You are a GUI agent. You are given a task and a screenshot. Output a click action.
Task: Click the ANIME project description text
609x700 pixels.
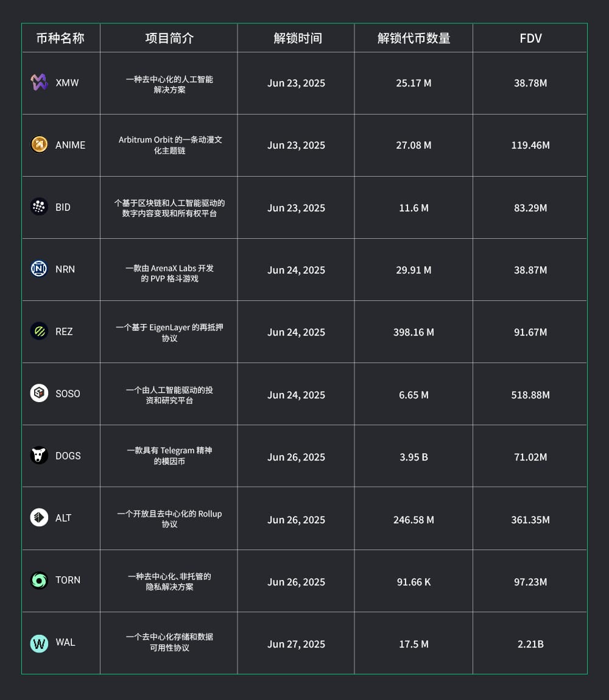click(170, 145)
